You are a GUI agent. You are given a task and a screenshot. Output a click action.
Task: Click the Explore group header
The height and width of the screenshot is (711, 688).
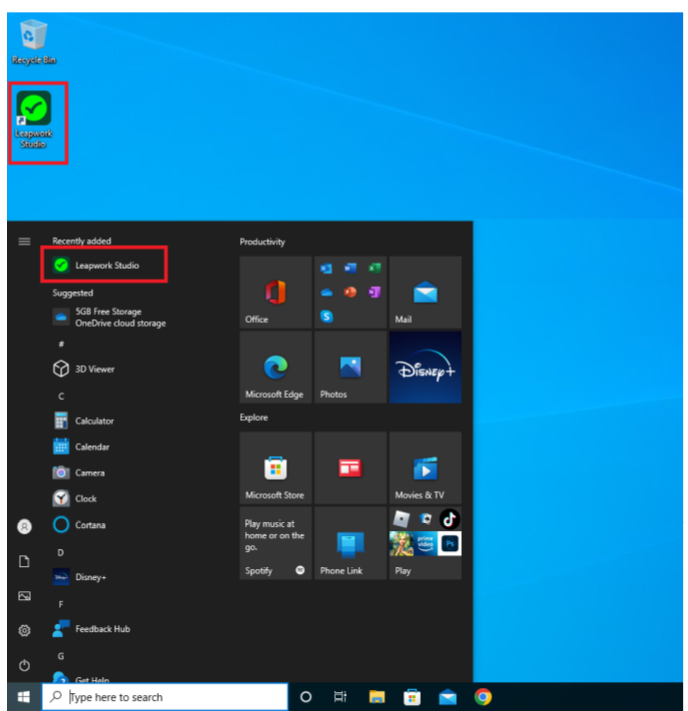click(254, 417)
